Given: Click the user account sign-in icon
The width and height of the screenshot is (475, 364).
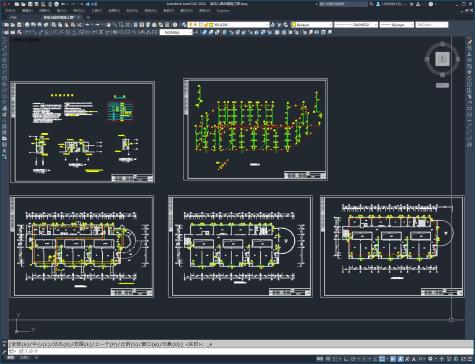Looking at the screenshot, I should click(x=378, y=4).
